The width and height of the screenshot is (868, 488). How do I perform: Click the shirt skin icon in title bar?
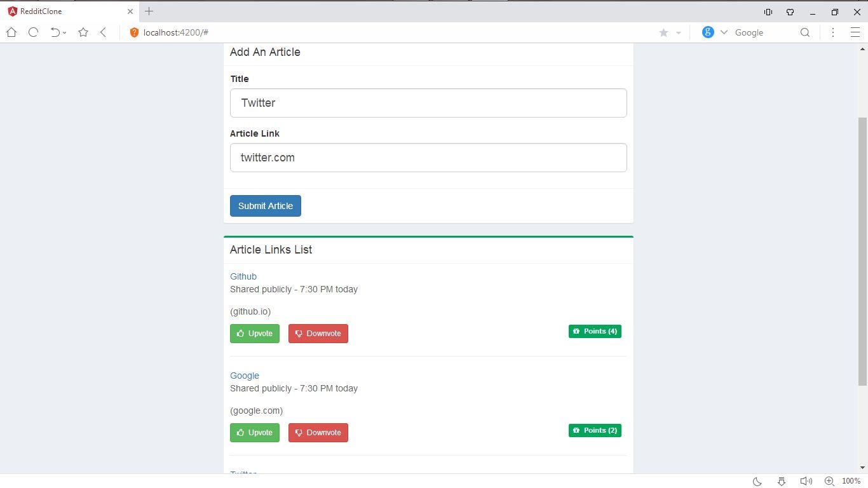coord(790,12)
